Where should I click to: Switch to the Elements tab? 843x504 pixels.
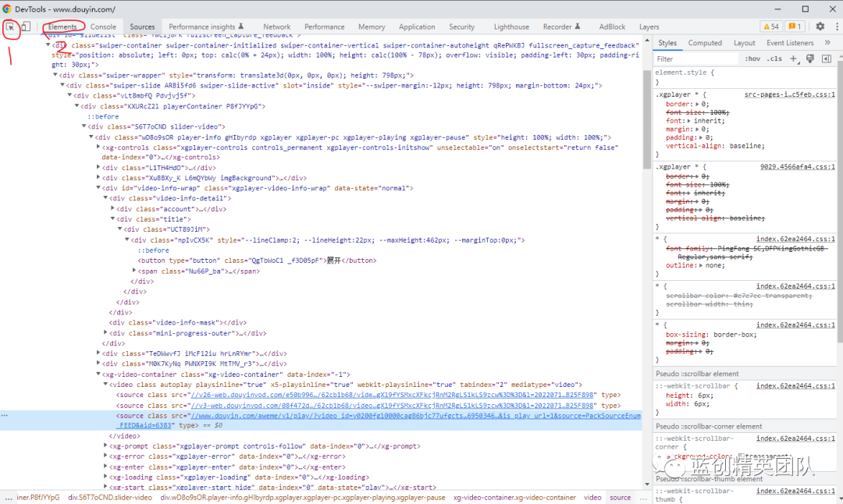62,27
